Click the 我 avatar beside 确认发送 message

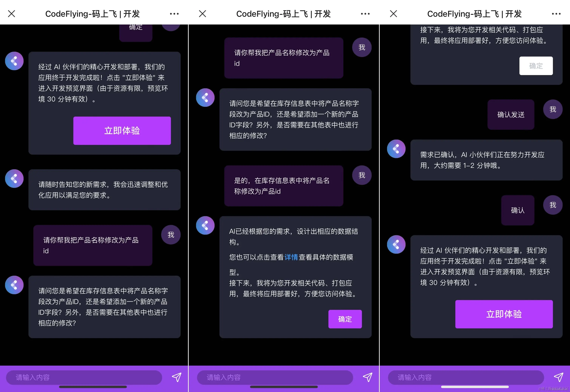553,109
